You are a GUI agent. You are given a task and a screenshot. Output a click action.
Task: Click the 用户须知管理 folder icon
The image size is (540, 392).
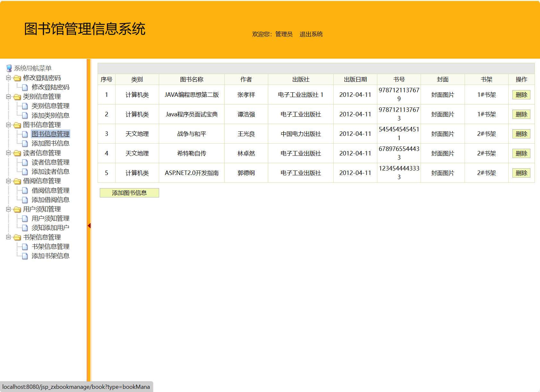(17, 209)
